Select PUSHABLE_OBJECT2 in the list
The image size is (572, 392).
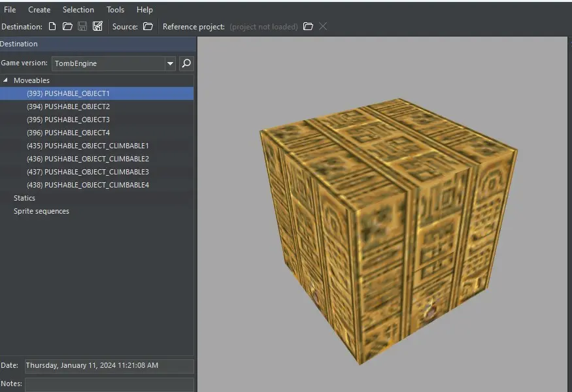pyautogui.click(x=68, y=106)
